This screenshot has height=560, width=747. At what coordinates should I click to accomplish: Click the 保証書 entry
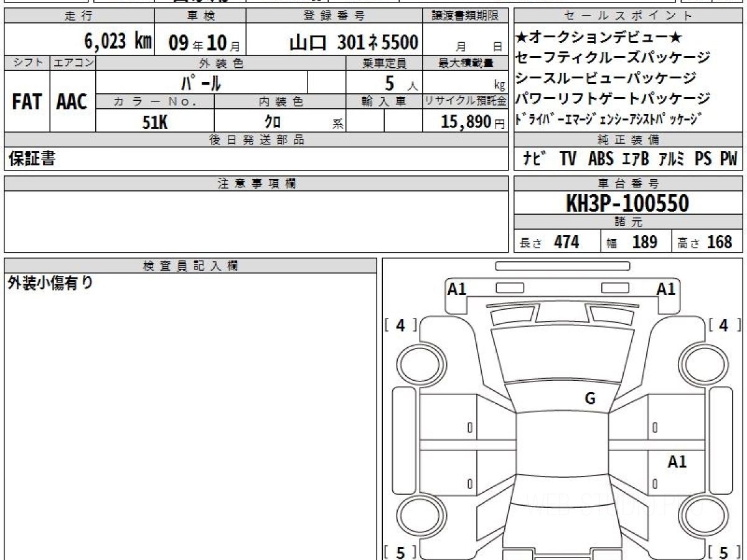click(x=32, y=159)
